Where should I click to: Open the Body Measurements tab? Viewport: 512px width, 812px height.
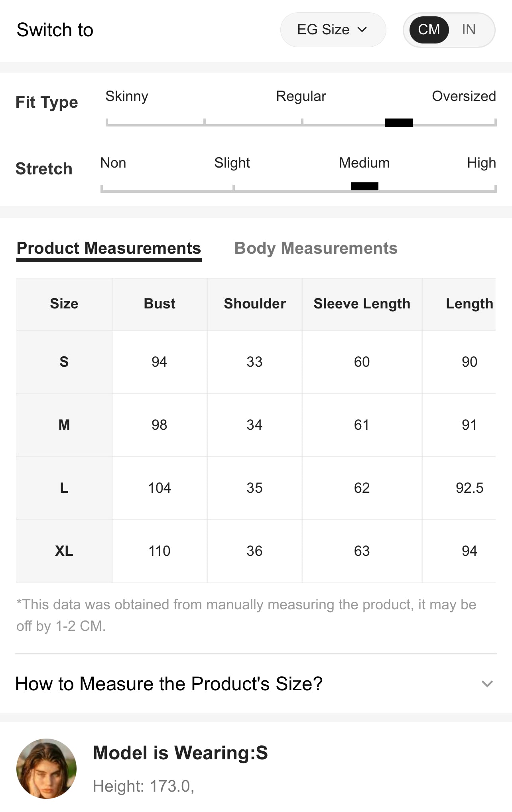pyautogui.click(x=316, y=248)
